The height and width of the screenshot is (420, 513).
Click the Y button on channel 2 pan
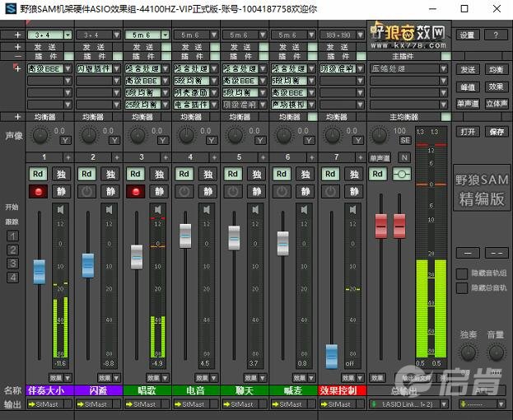pos(114,141)
